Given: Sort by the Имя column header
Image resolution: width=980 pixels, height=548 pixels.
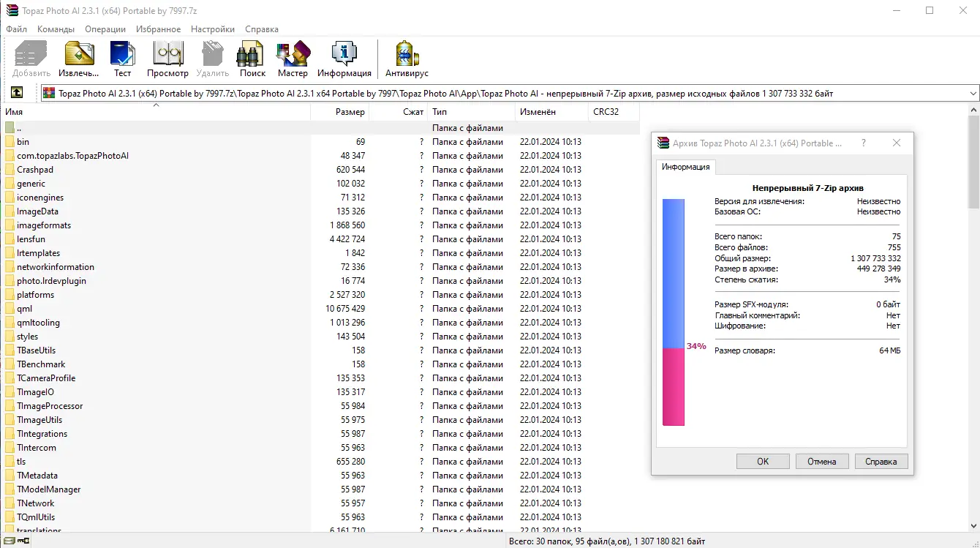Looking at the screenshot, I should tap(155, 112).
